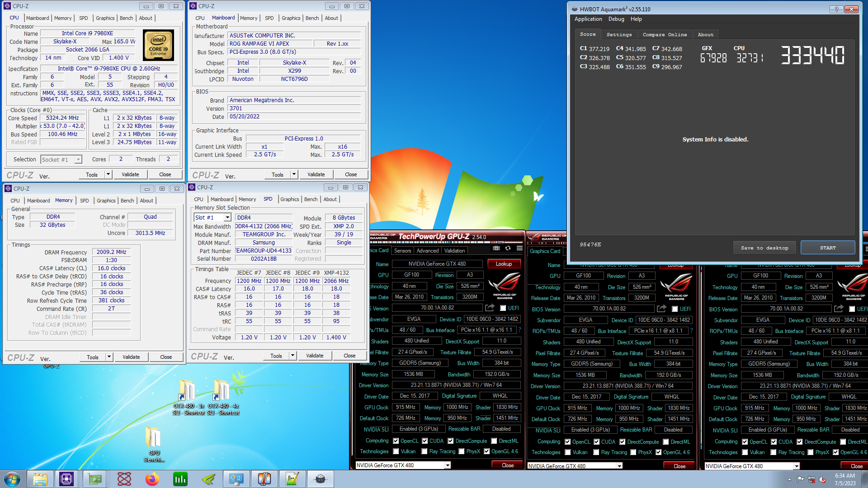Open the GPU selector dropdown in the middle GPU-Z window
The height and width of the screenshot is (488, 868).
click(x=619, y=466)
